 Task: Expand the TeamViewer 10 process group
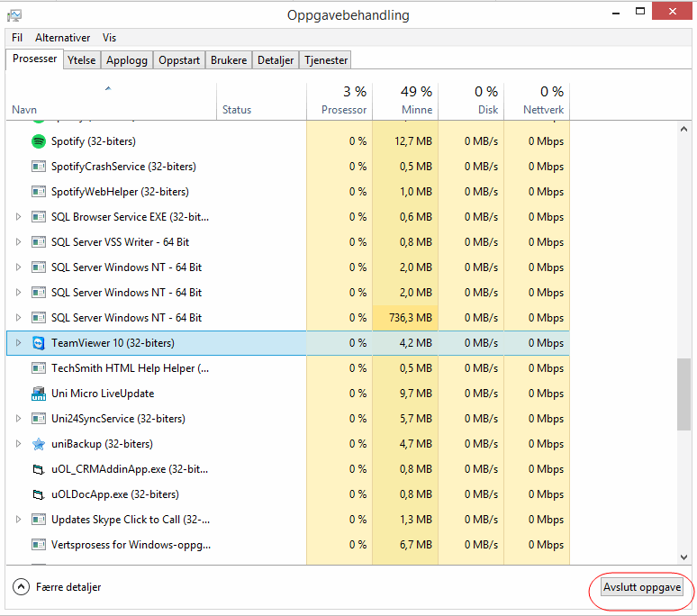click(x=18, y=343)
